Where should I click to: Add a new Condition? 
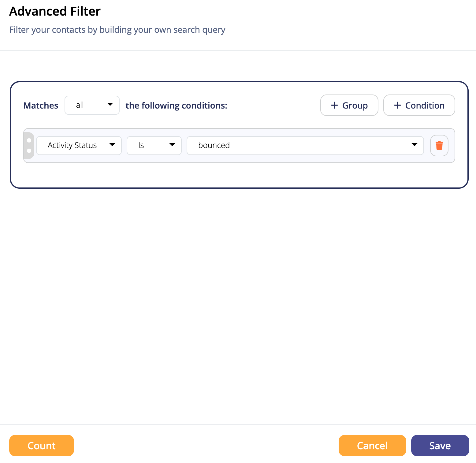[419, 105]
